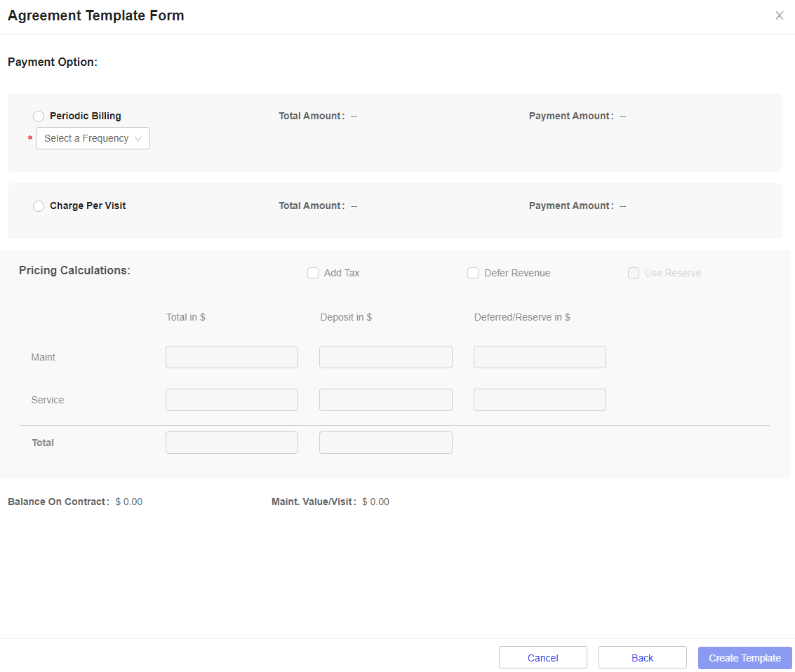
Task: Click the Total row's Deposit field
Action: pos(385,442)
